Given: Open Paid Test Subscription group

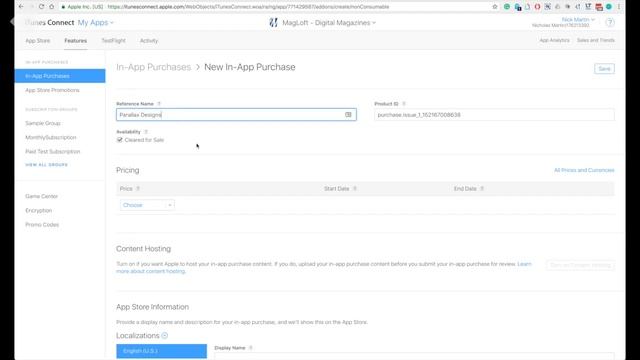Looking at the screenshot, I should click(x=53, y=151).
